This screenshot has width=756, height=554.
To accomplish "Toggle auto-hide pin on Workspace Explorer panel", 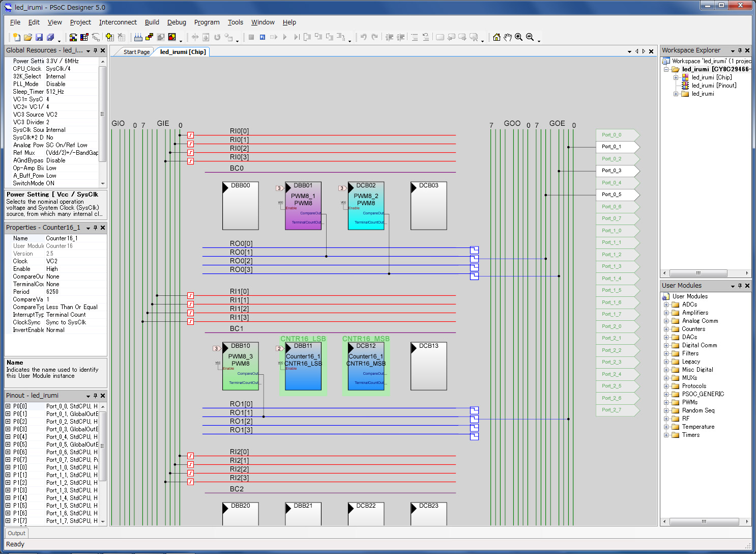I will 740,50.
